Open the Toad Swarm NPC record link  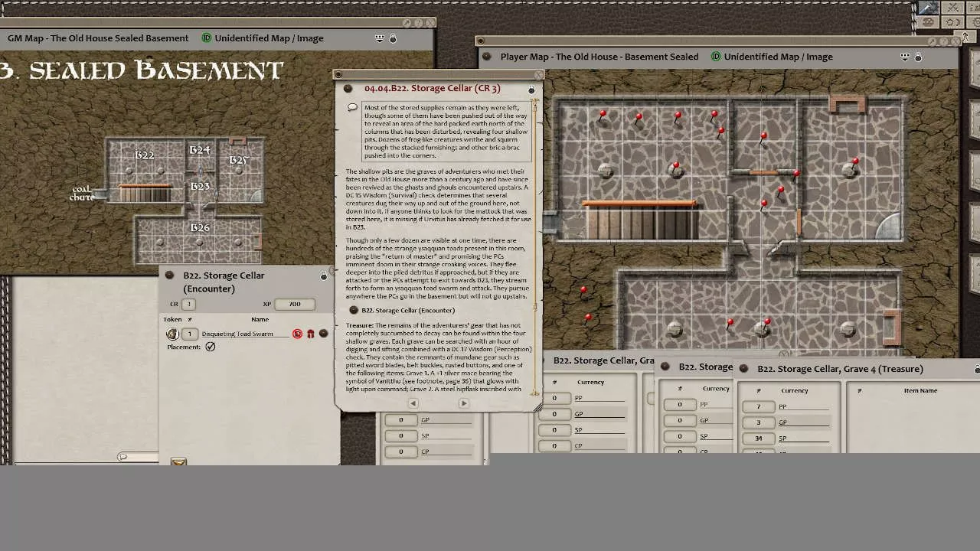point(324,334)
